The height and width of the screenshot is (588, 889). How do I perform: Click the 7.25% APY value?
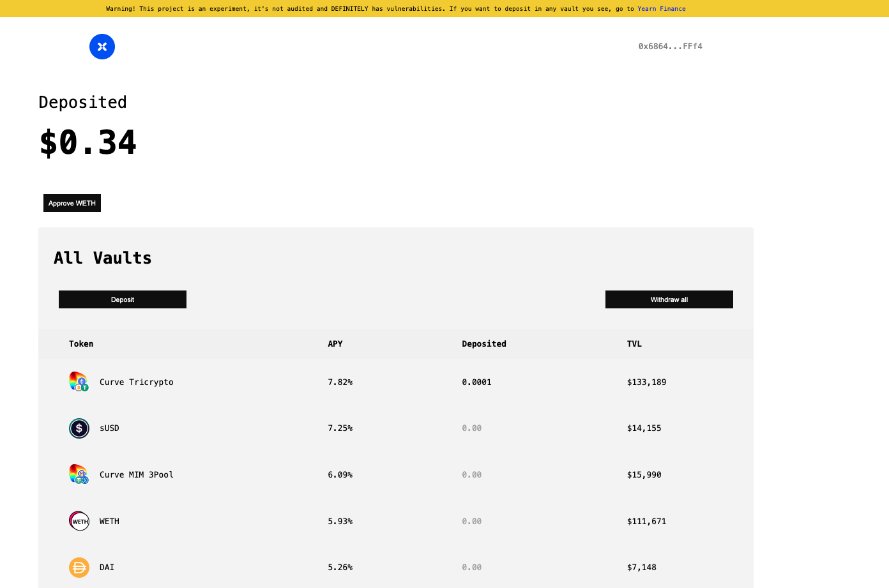340,428
